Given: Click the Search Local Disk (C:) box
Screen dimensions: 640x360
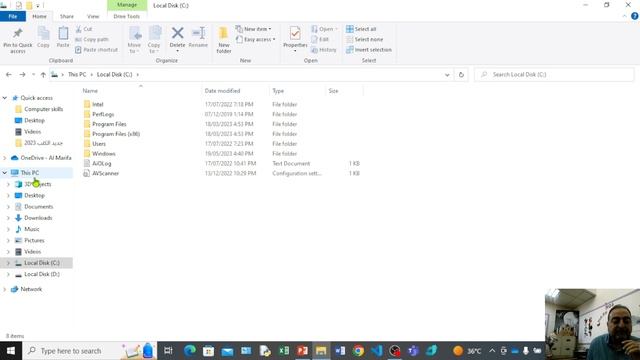Looking at the screenshot, I should click(x=554, y=75).
